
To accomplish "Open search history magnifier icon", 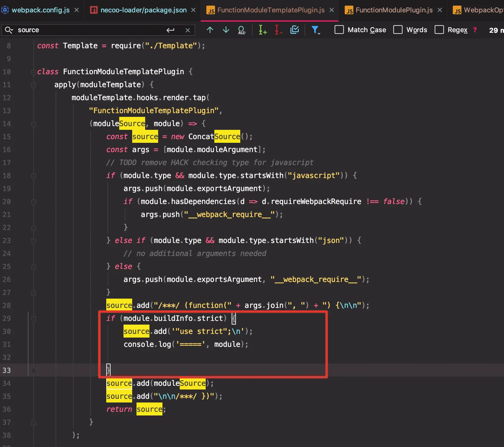I will pyautogui.click(x=9, y=30).
